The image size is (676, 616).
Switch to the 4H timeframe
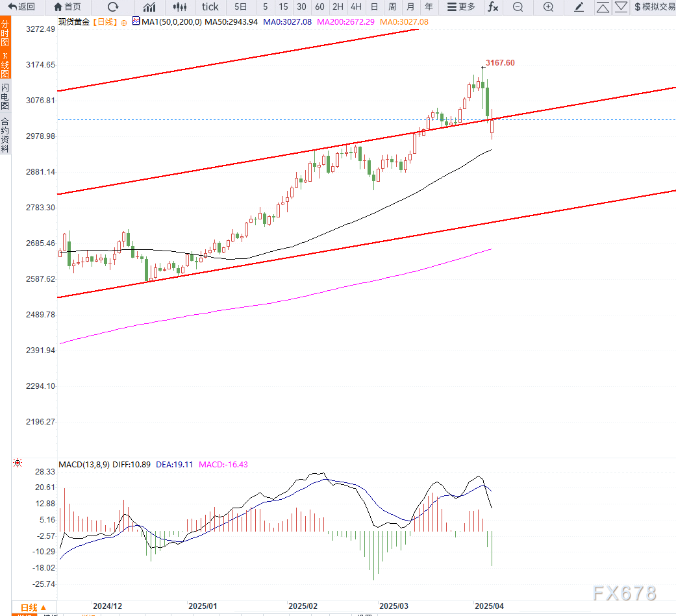[356, 7]
